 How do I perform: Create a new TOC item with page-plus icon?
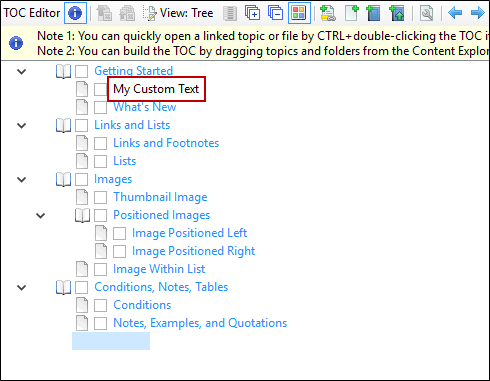pos(351,13)
